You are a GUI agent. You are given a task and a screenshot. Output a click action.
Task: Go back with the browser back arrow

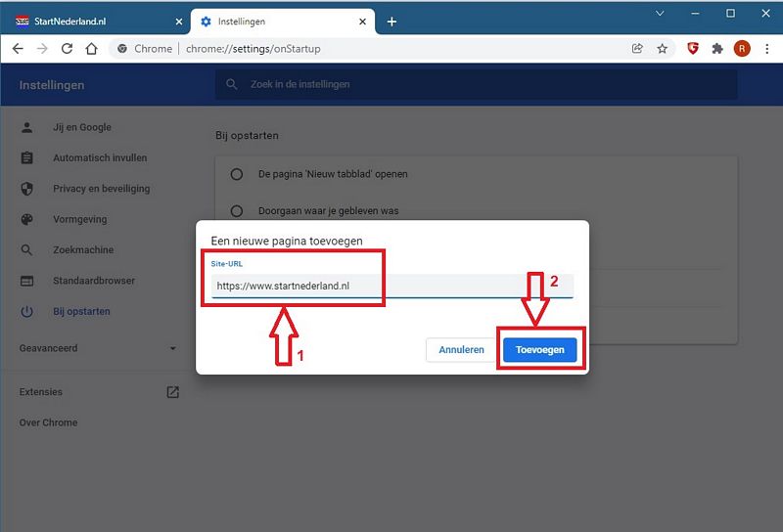click(x=18, y=49)
